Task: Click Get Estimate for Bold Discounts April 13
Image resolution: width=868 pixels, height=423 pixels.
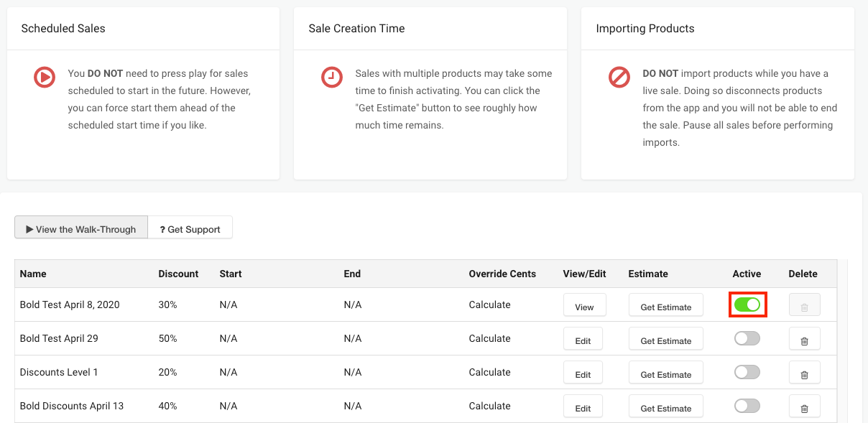Action: [665, 406]
